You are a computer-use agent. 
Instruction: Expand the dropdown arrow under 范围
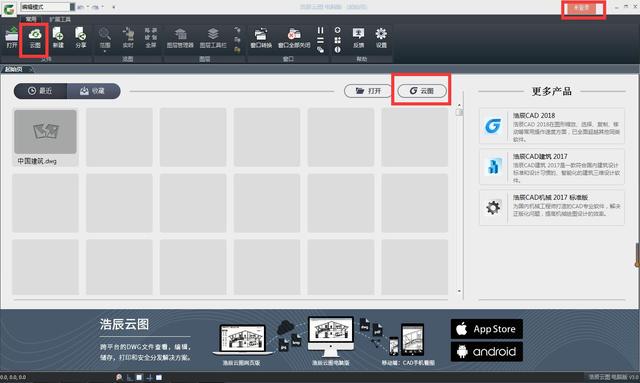click(105, 51)
